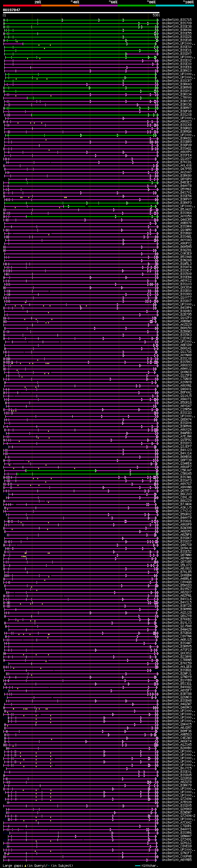Select the UniRef100_C5RG45 hit label
The height and width of the screenshot is (868, 197).
coord(177,474)
